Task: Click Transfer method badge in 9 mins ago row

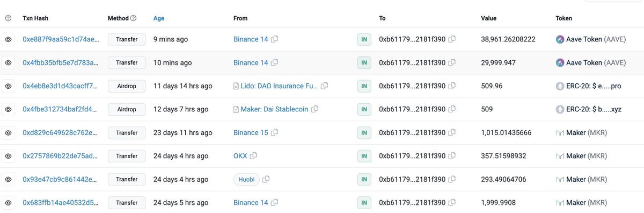Action: coord(127,39)
